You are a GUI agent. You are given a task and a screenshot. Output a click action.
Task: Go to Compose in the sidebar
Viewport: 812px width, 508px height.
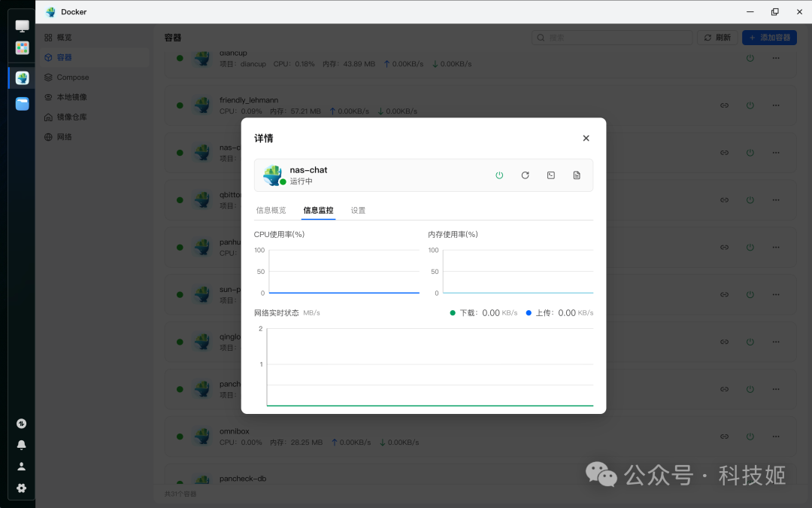click(x=72, y=78)
